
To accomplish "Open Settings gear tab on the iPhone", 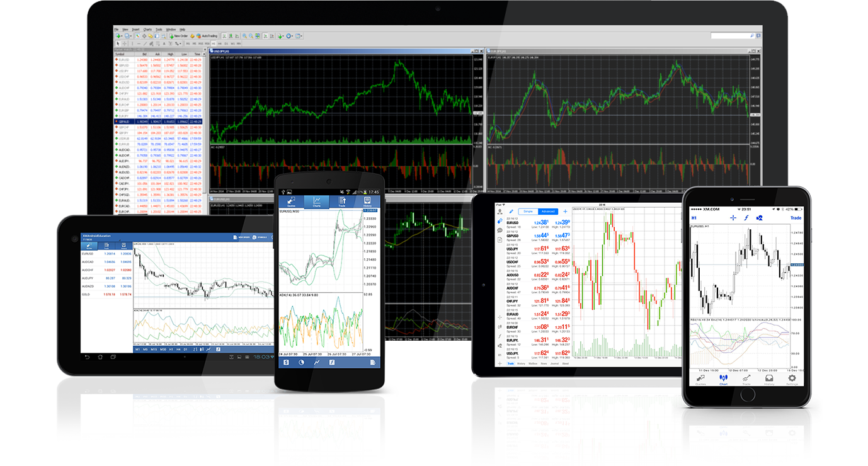I will pos(792,379).
